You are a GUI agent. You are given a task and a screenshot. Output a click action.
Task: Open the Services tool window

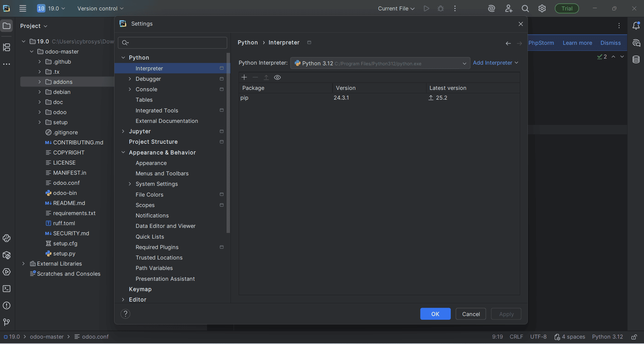pyautogui.click(x=7, y=272)
